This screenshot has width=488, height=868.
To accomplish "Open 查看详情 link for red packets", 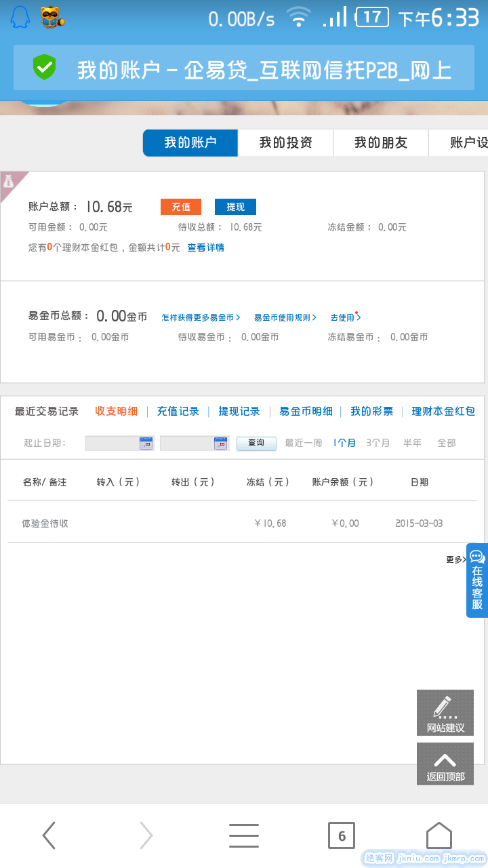I will click(205, 248).
